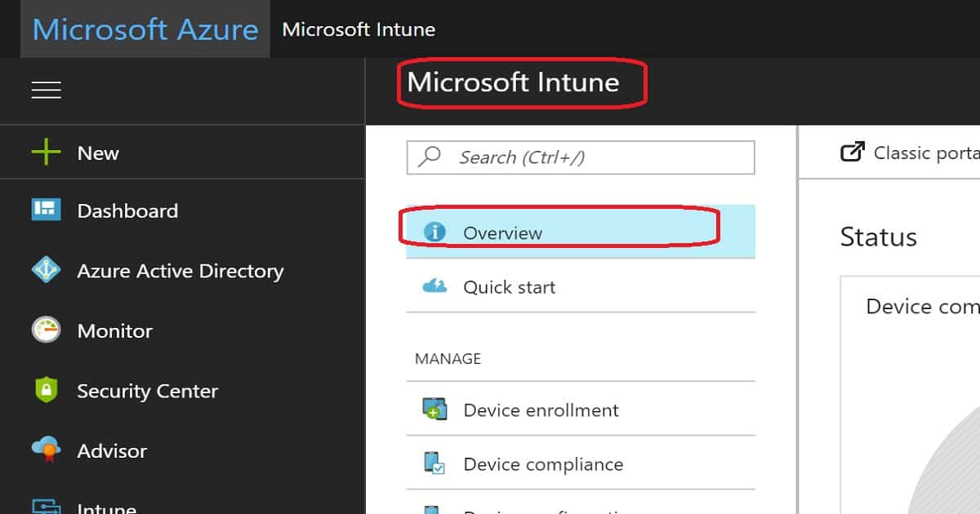Open the Advisor cloud icon
980x514 pixels.
pyautogui.click(x=46, y=450)
